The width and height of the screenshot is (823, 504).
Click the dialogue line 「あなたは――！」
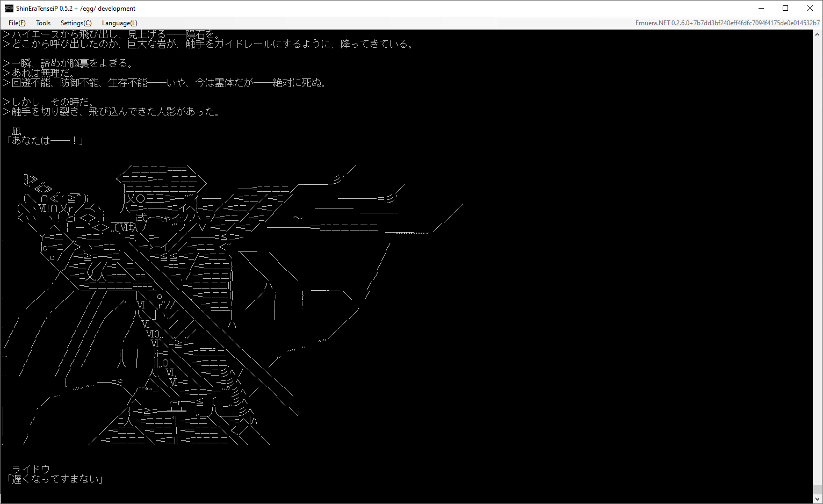[x=45, y=140]
